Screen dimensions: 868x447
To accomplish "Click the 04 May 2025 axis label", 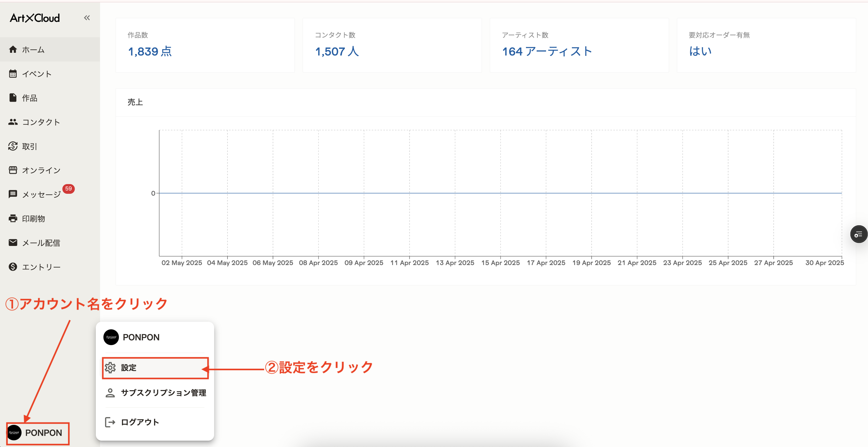I will (227, 263).
